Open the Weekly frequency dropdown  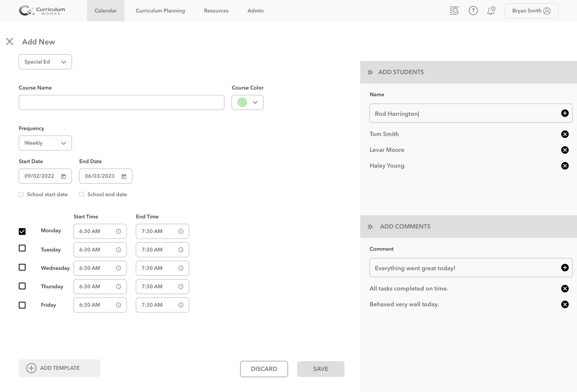(x=45, y=143)
